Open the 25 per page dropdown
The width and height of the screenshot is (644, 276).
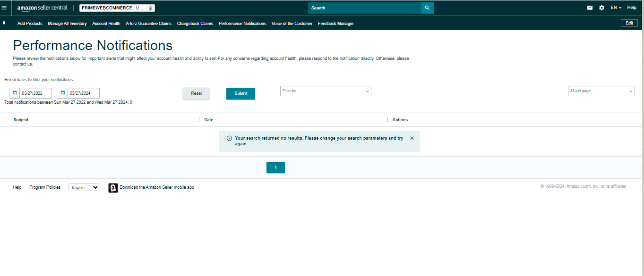click(x=601, y=91)
